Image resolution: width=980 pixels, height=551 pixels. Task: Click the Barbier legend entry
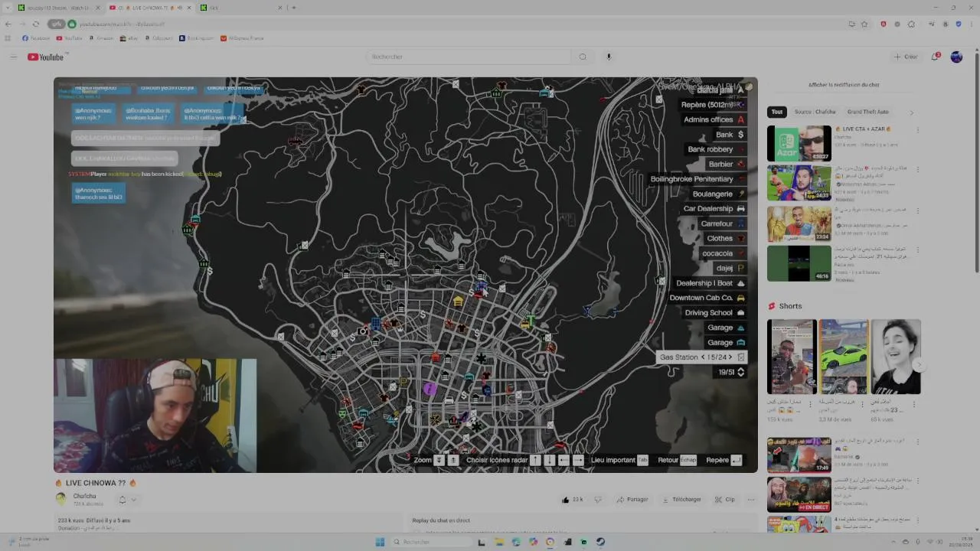click(726, 164)
